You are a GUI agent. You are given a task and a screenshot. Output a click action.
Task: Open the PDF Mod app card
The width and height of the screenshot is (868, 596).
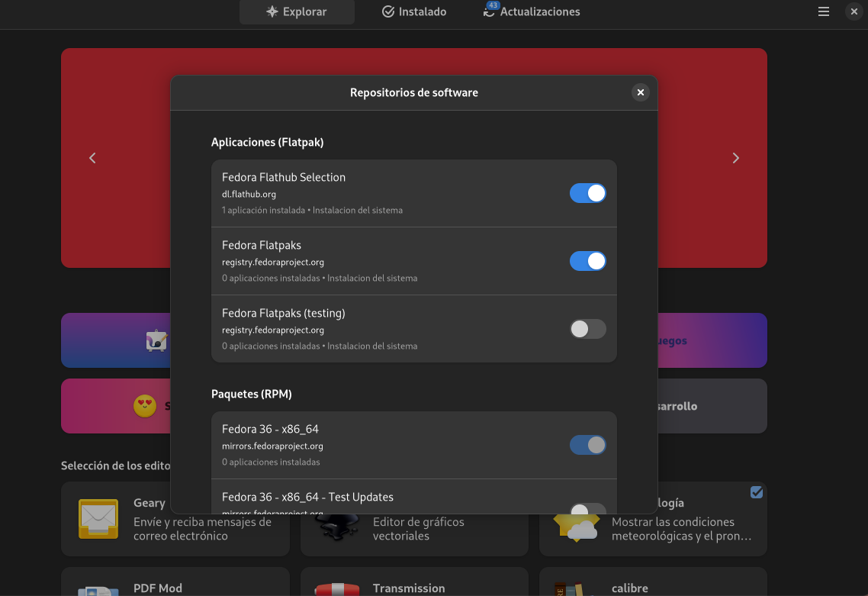pyautogui.click(x=175, y=582)
